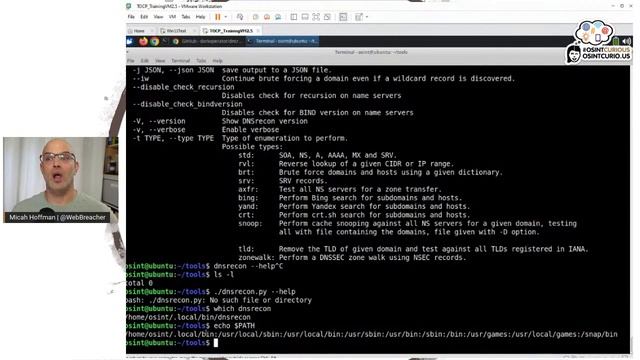This screenshot has width=640, height=360.
Task: Launch Chrome from the Ubuntu panel
Action: point(154,41)
